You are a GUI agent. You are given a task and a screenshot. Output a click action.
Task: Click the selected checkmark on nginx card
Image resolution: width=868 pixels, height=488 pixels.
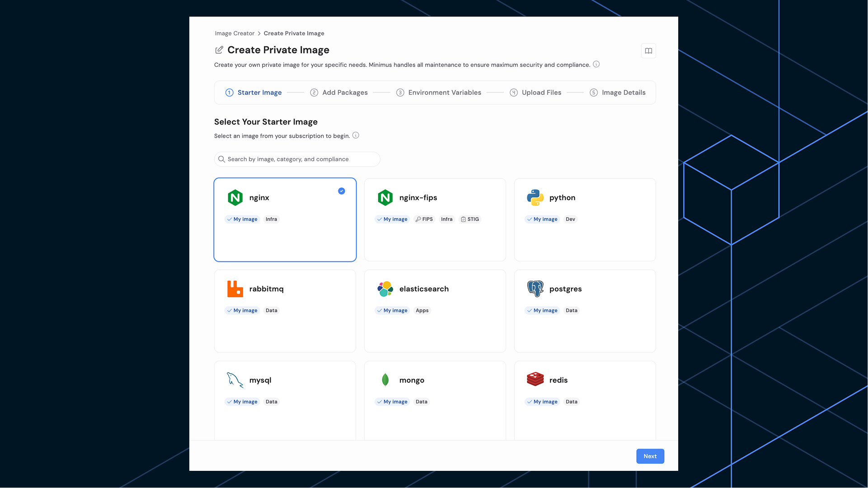click(x=342, y=191)
